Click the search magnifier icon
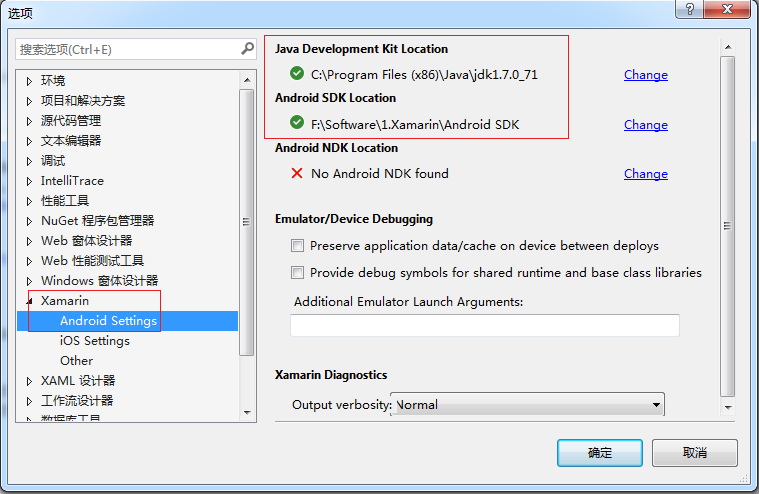Screen dimensions: 759x494 (x=247, y=48)
